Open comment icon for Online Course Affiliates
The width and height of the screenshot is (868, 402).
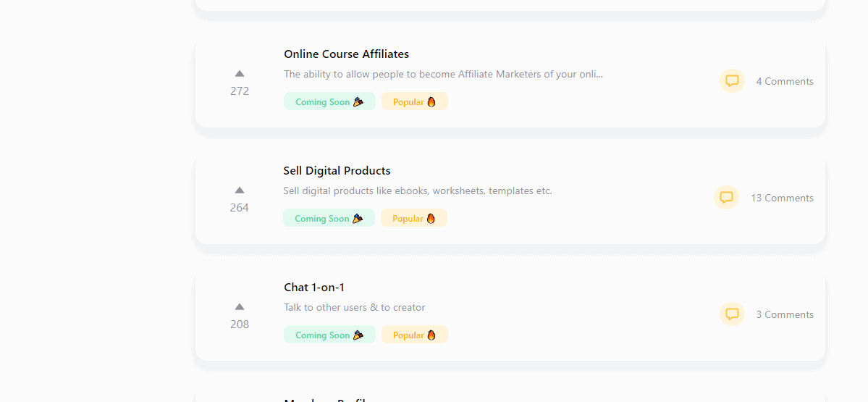732,81
